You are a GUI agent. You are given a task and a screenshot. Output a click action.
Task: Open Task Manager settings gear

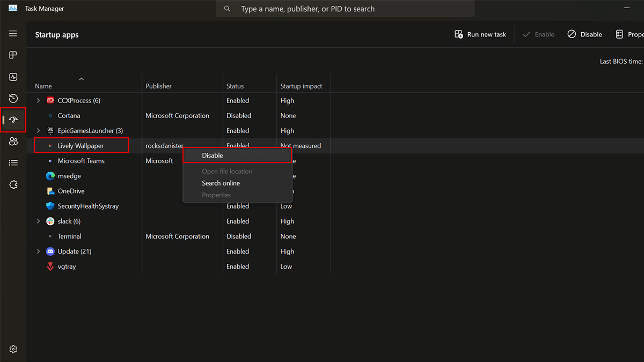(13, 349)
